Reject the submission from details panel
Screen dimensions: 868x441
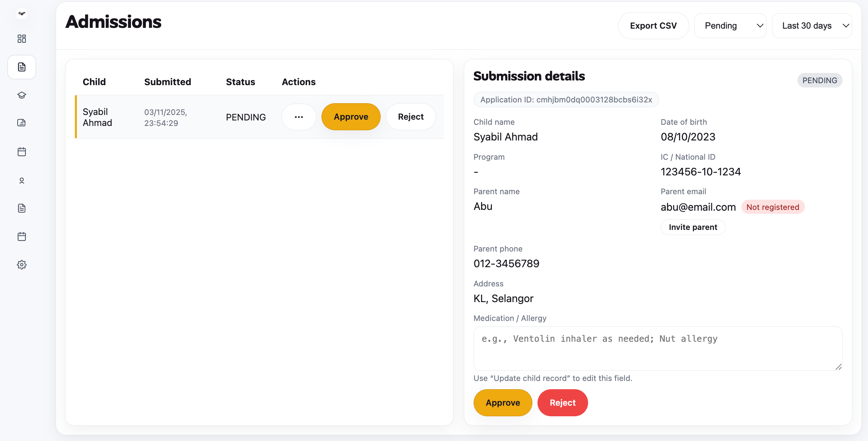563,403
